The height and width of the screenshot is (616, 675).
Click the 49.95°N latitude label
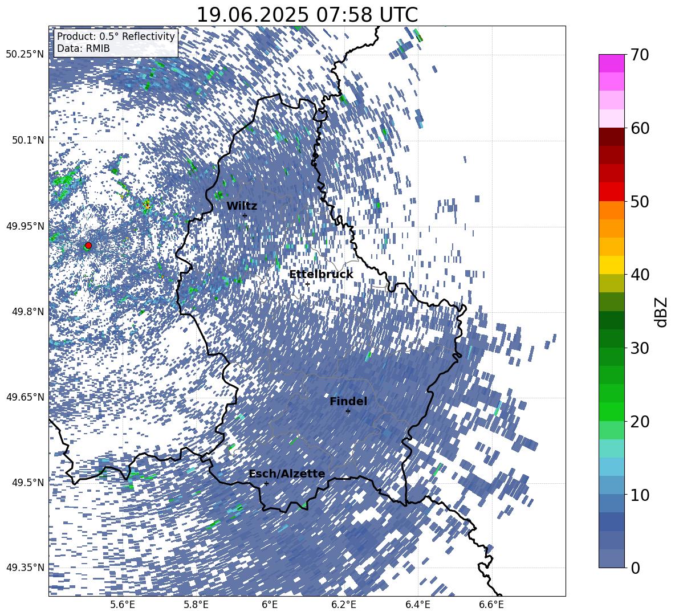click(25, 226)
